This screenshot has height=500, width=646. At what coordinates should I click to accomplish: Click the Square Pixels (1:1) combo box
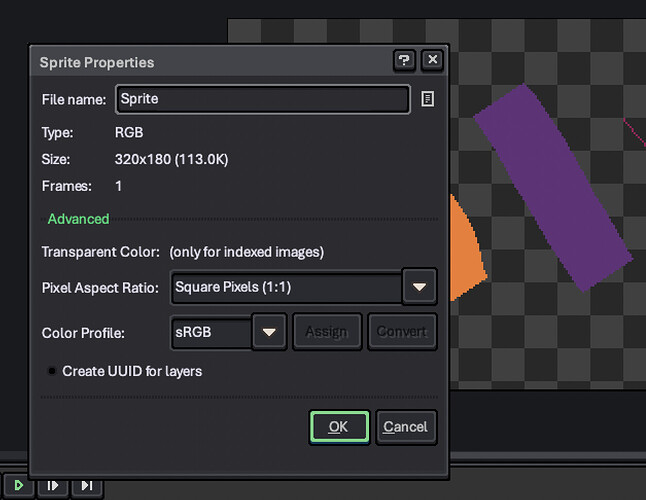(286, 287)
